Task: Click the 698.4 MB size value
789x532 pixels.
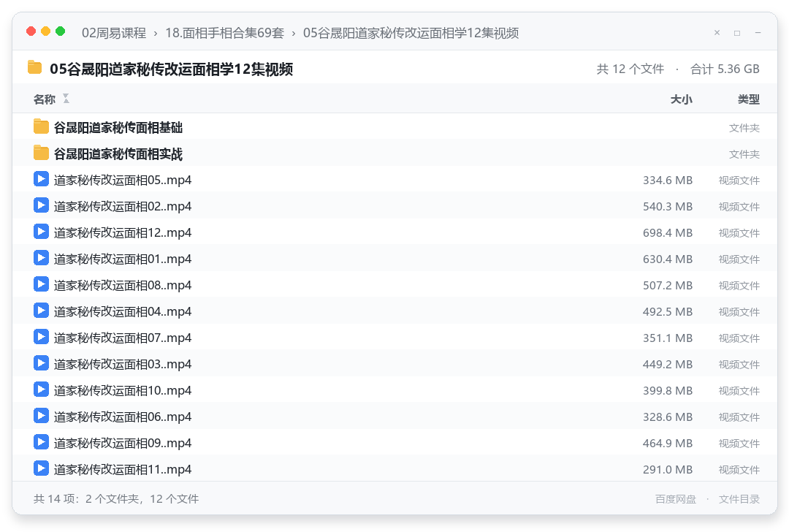Action: (667, 232)
